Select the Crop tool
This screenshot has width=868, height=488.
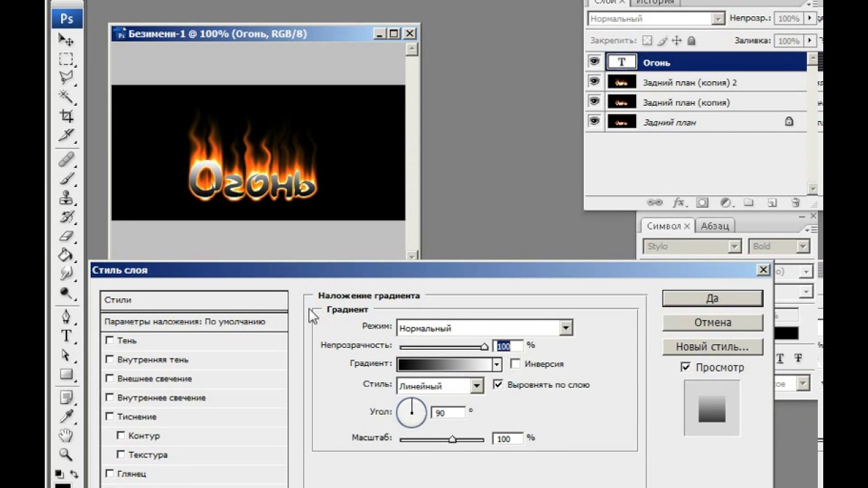[66, 116]
